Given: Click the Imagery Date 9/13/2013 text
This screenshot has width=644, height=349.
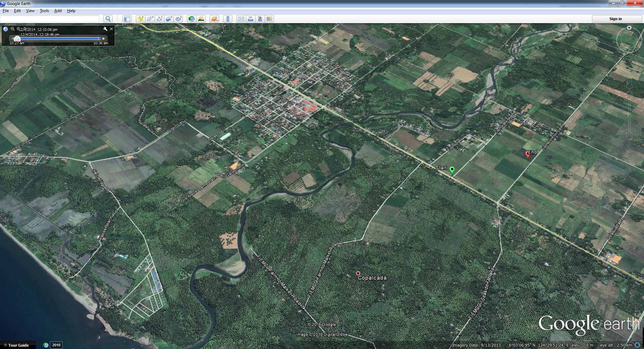Looking at the screenshot, I should pyautogui.click(x=476, y=345).
